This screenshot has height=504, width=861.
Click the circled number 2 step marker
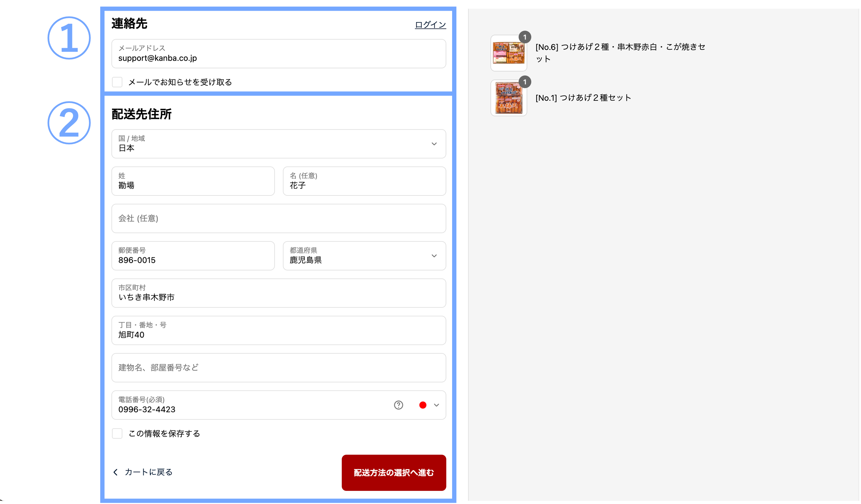[x=69, y=123]
